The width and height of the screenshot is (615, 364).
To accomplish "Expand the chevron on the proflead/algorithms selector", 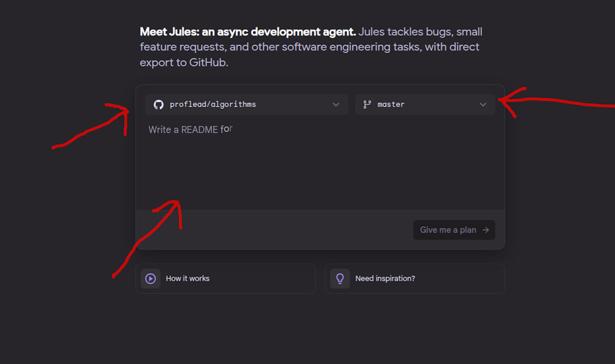I will 336,105.
